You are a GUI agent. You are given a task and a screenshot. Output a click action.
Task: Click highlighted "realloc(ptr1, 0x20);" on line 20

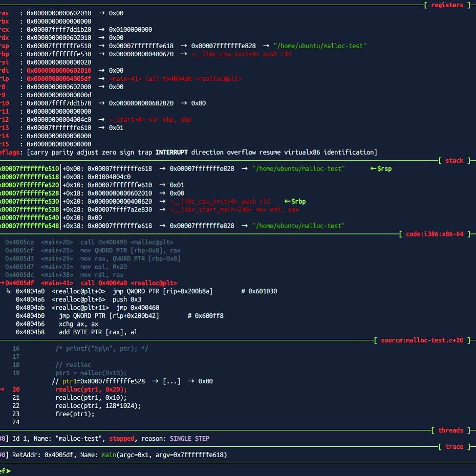tap(91, 390)
